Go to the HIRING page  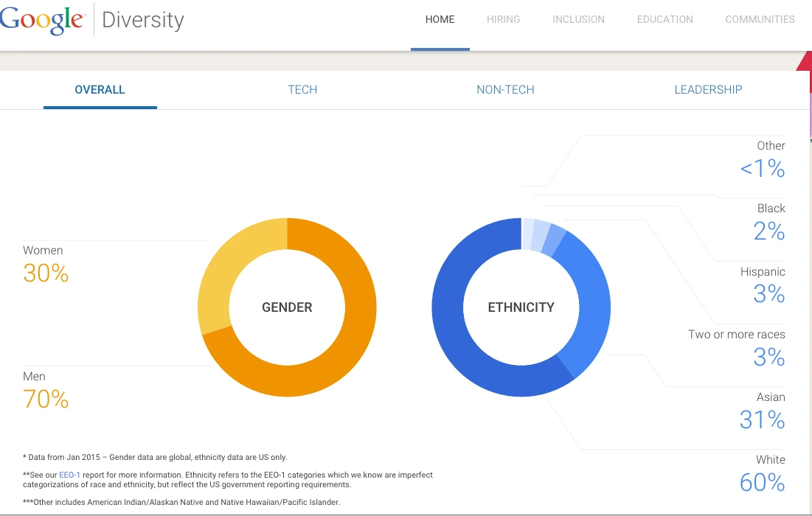504,20
